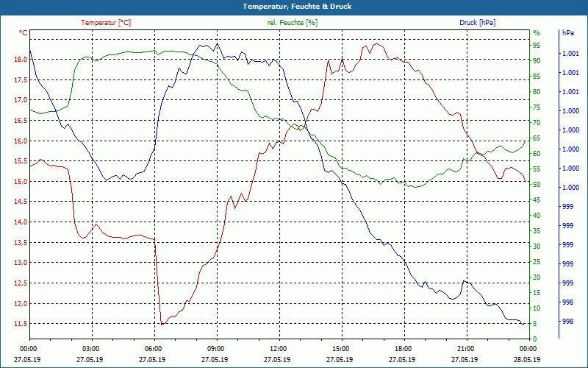Click the '13,5' temperature axis value
Screen dimensions: 588x368
pyautogui.click(x=21, y=243)
